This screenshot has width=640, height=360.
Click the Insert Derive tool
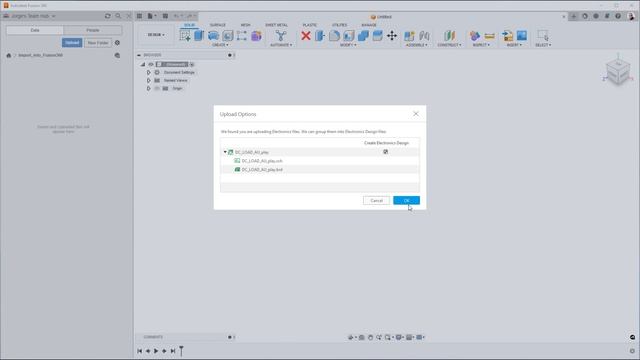click(x=507, y=36)
